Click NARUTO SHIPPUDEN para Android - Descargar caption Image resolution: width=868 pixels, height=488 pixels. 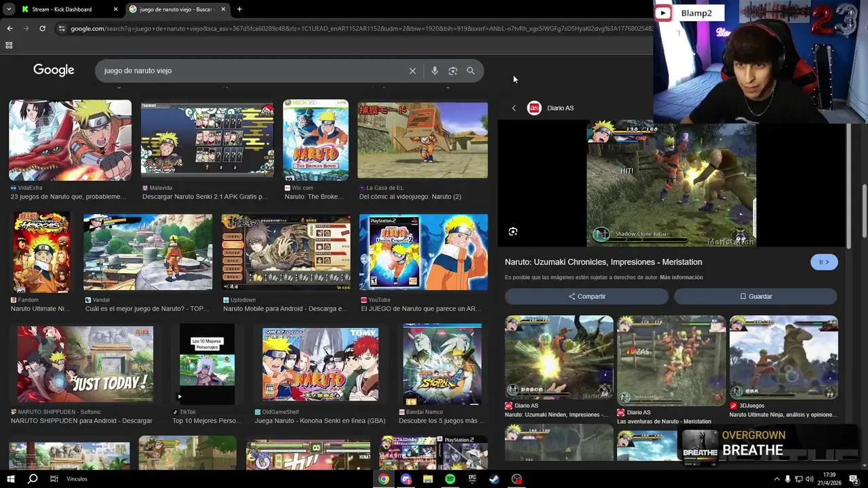click(x=81, y=421)
